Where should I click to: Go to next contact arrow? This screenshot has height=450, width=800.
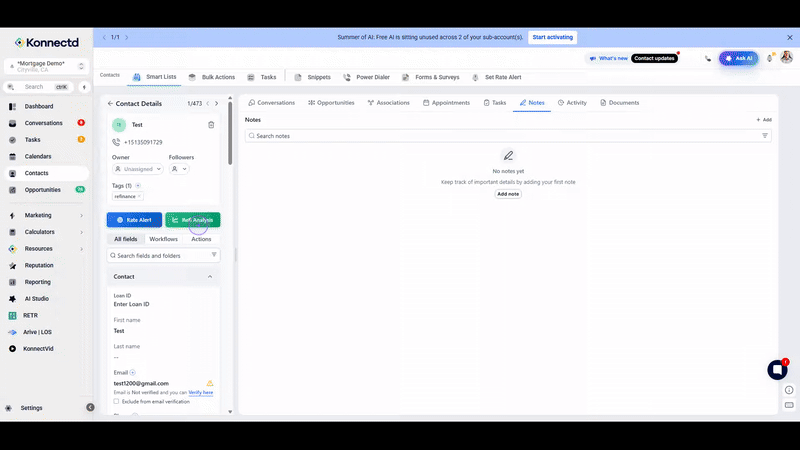pyautogui.click(x=216, y=104)
